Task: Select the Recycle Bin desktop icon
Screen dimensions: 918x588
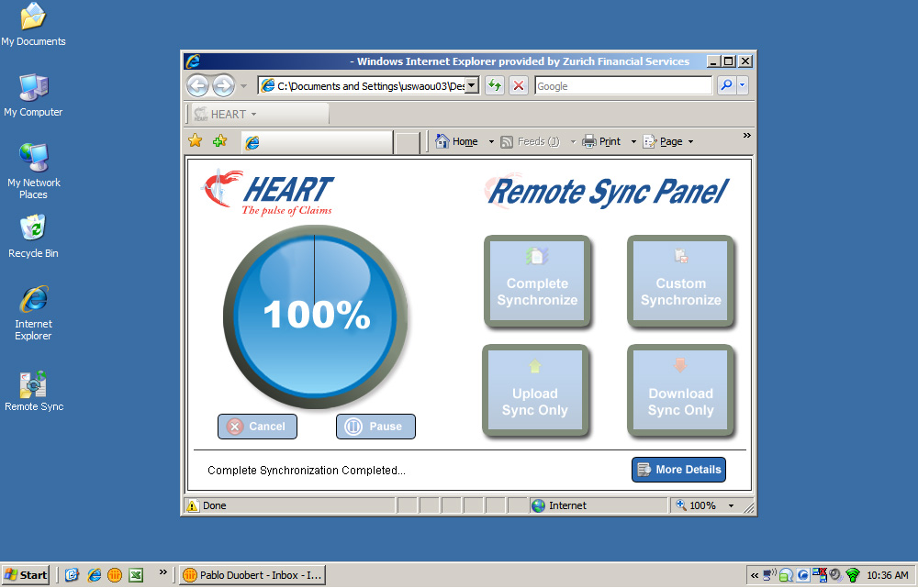Action: [x=33, y=237]
